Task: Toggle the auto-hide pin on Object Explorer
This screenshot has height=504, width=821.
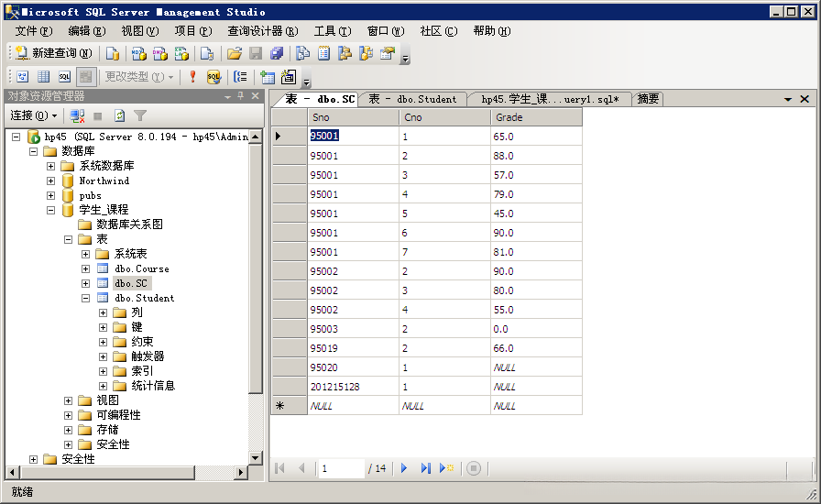Action: point(241,96)
